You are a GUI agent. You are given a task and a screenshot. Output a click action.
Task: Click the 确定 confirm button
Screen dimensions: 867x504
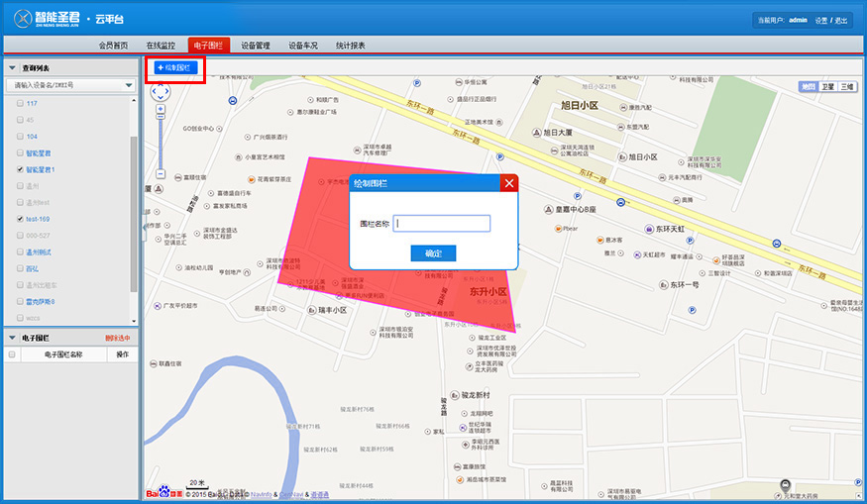point(433,253)
